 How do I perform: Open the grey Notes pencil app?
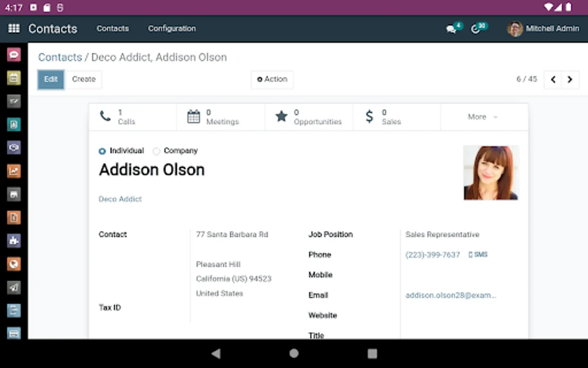(14, 101)
